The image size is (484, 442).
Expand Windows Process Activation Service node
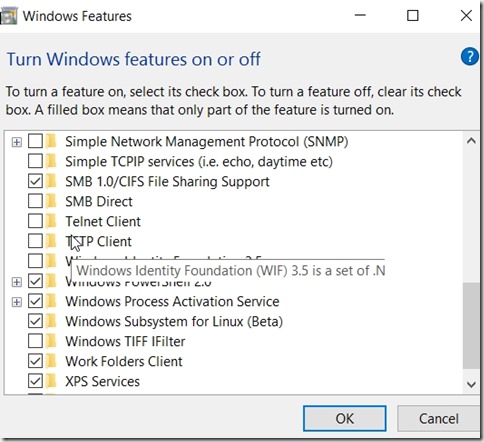[x=16, y=302]
